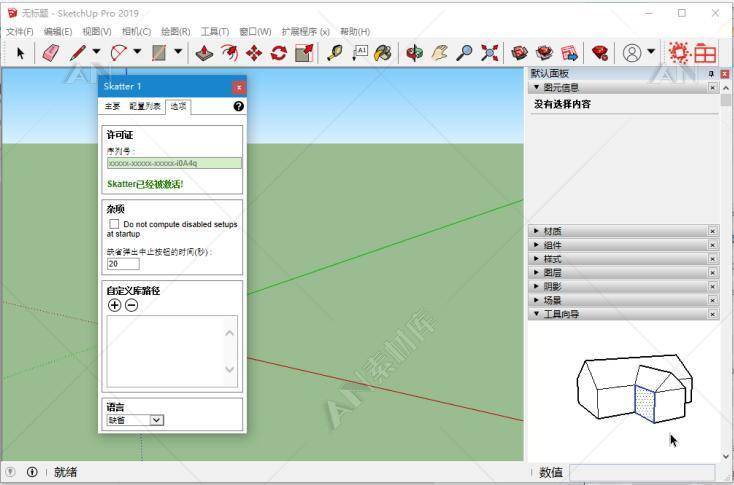Open the Skatter help question-mark icon

(x=238, y=106)
